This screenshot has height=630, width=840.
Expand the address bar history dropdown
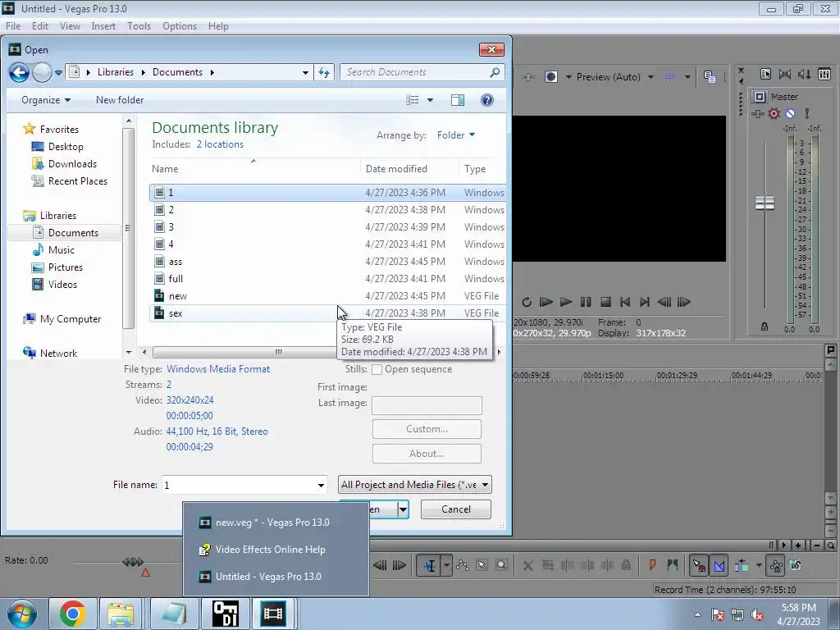[x=305, y=72]
